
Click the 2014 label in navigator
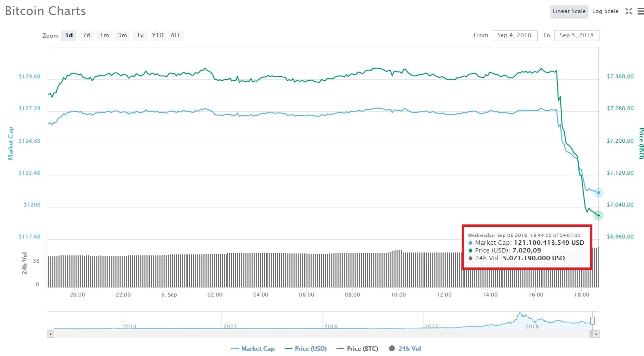[130, 326]
